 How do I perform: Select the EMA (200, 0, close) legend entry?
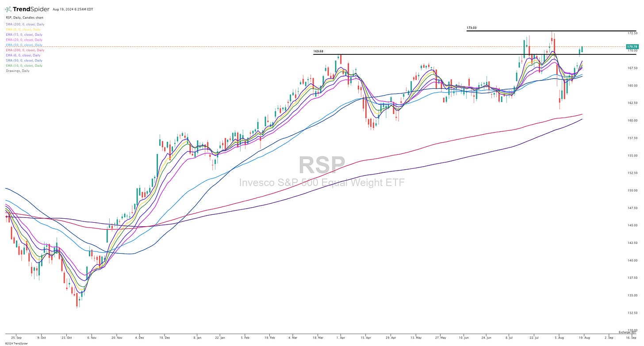click(x=25, y=50)
